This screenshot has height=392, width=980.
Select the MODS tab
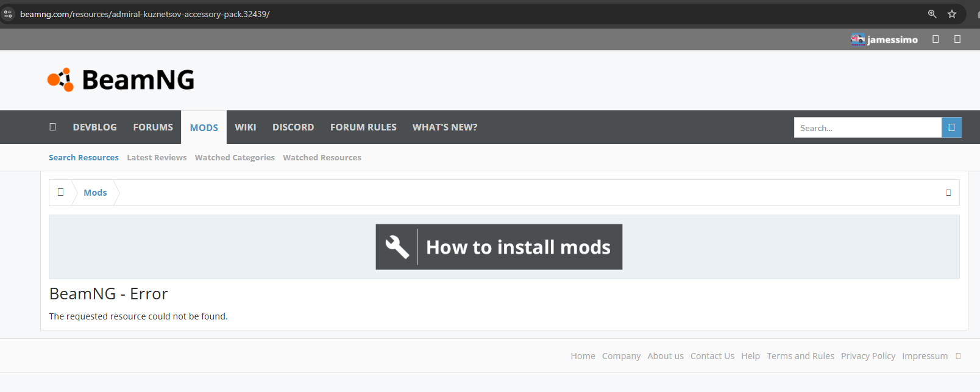click(x=204, y=127)
